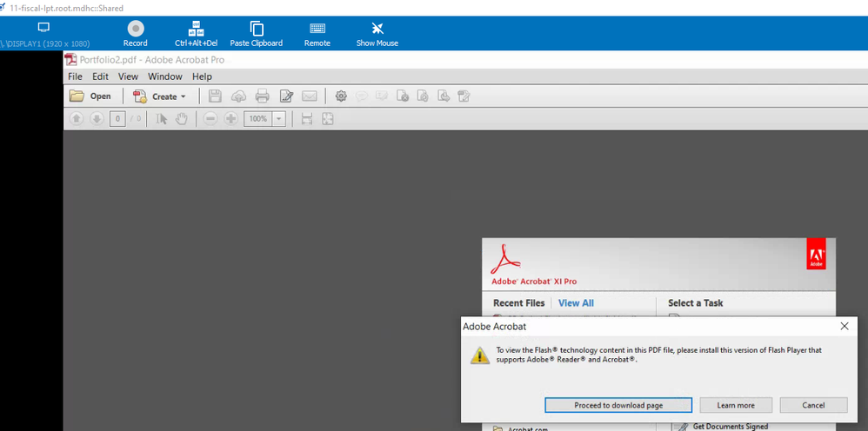Screen dimensions: 868x431
Task: Click the 100% zoom value field
Action: 258,118
